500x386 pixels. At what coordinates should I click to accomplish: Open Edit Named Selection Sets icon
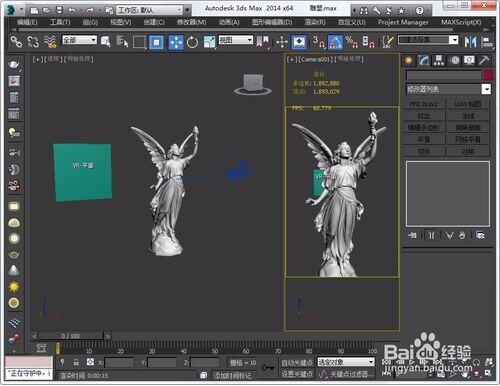click(387, 42)
